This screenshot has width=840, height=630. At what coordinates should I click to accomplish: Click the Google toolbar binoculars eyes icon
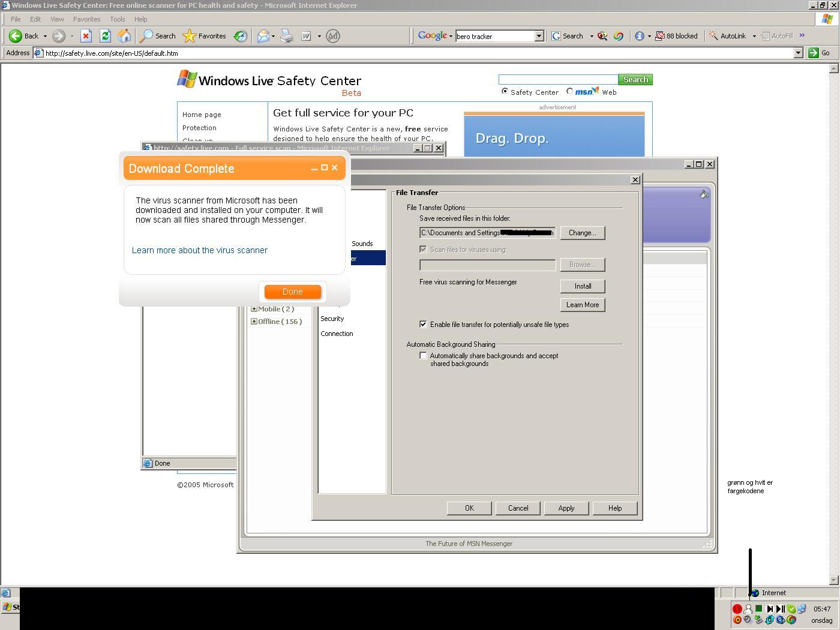(602, 36)
